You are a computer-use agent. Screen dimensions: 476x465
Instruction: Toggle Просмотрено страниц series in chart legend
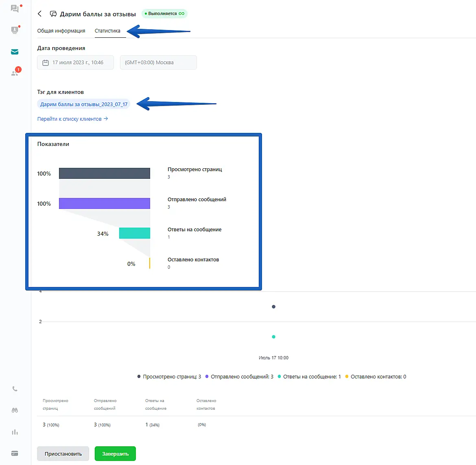point(169,377)
